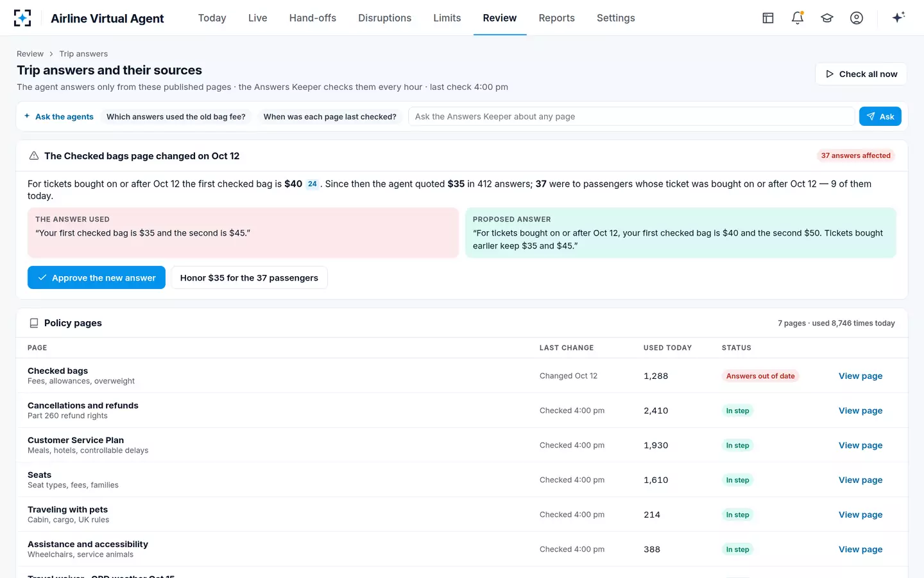924x578 pixels.
Task: Open the Disruptions tab
Action: 385,18
